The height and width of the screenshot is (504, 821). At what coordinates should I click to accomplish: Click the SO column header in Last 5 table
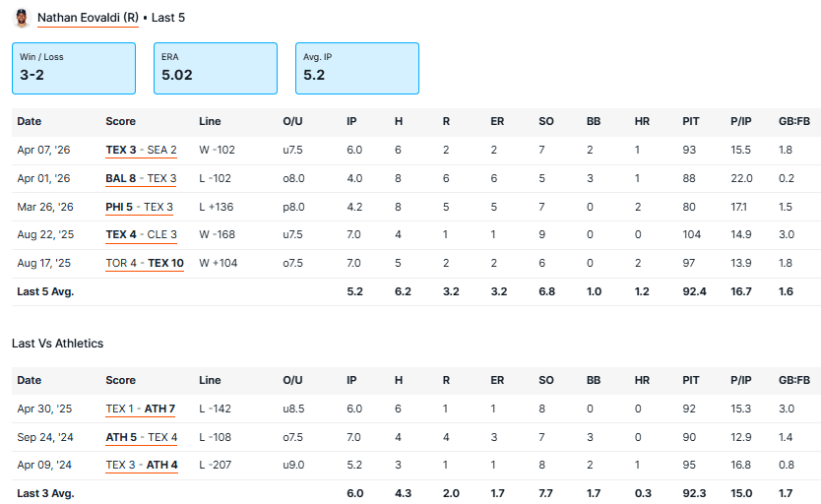pyautogui.click(x=545, y=121)
